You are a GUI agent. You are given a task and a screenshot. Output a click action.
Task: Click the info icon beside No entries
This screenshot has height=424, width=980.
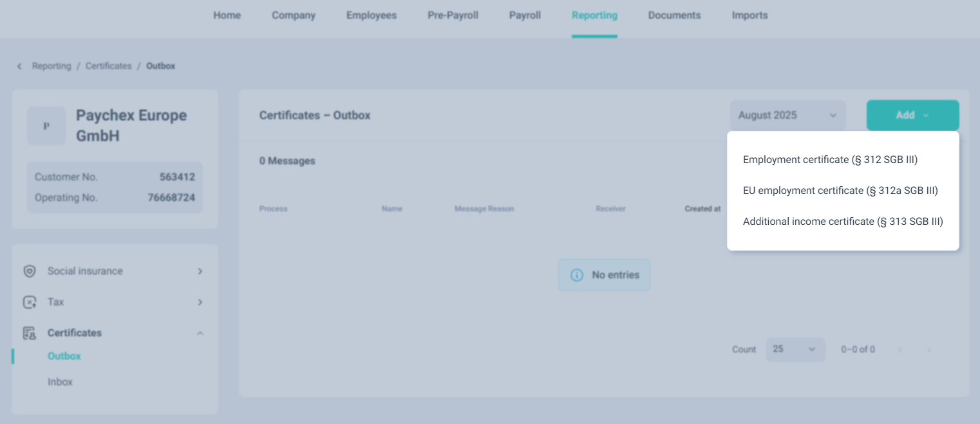tap(577, 275)
